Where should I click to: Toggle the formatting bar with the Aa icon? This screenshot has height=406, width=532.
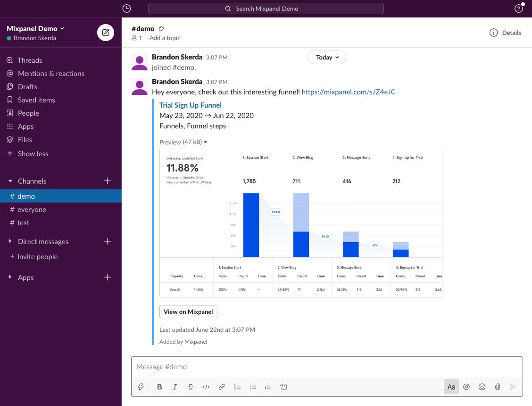451,387
